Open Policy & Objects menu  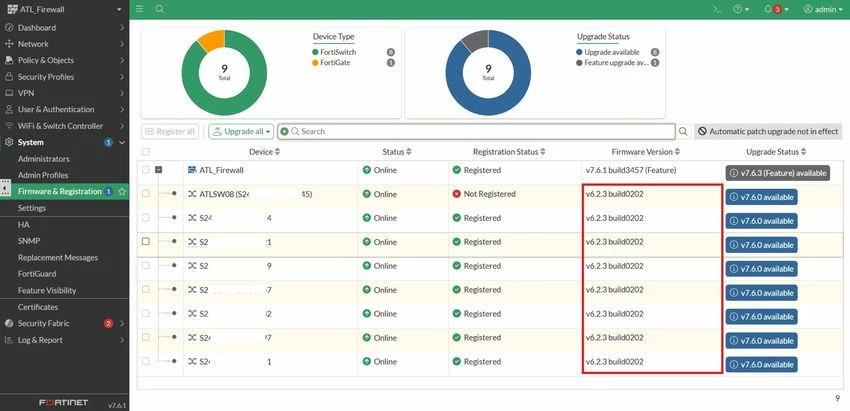65,60
